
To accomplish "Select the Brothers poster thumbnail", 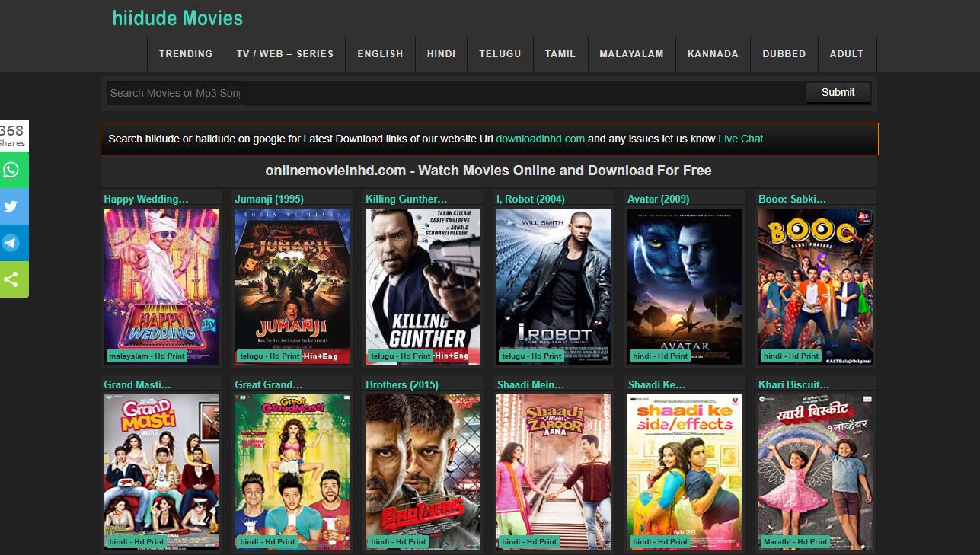I will (x=423, y=472).
